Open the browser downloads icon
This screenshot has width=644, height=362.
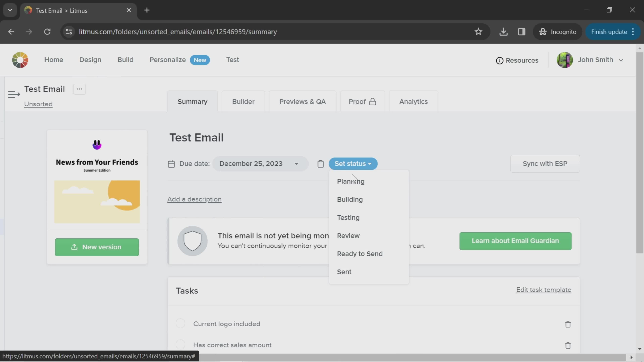503,32
